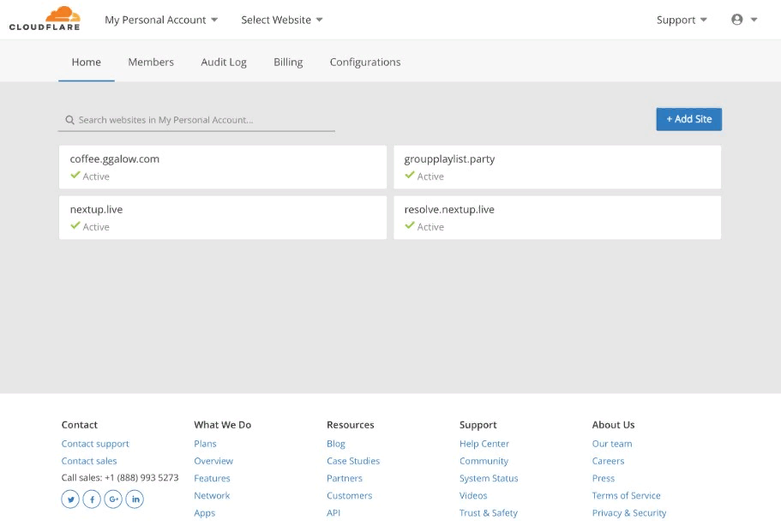Expand the Support menu dropdown
Screen dimensions: 781x532
682,20
